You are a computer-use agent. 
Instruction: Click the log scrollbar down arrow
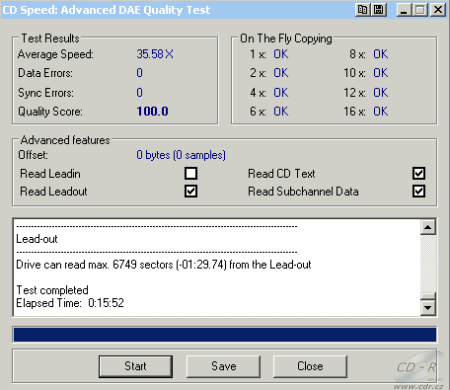click(x=428, y=308)
